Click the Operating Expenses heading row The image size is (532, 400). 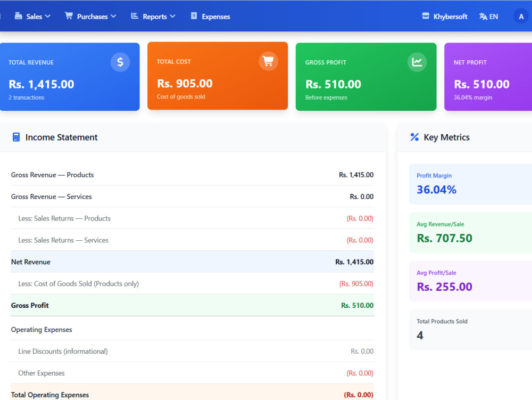point(193,329)
